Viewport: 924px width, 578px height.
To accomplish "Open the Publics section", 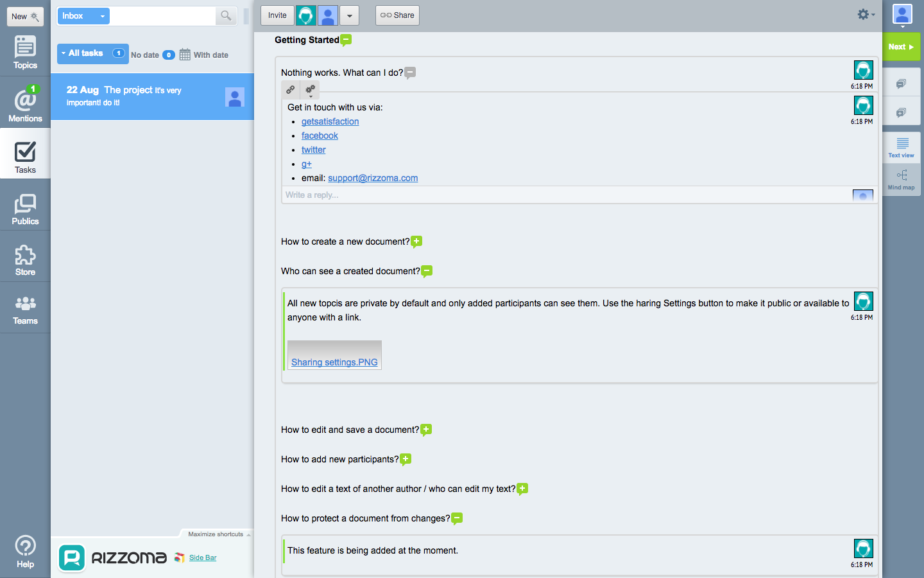I will (x=25, y=209).
